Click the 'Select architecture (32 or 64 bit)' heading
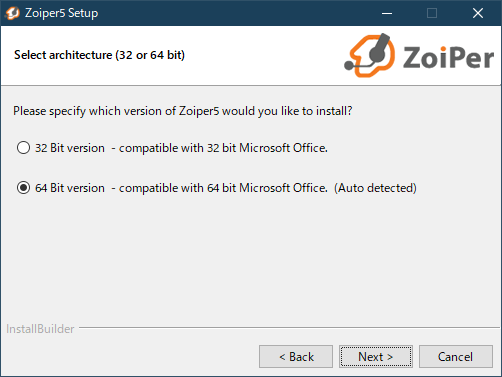 [99, 55]
